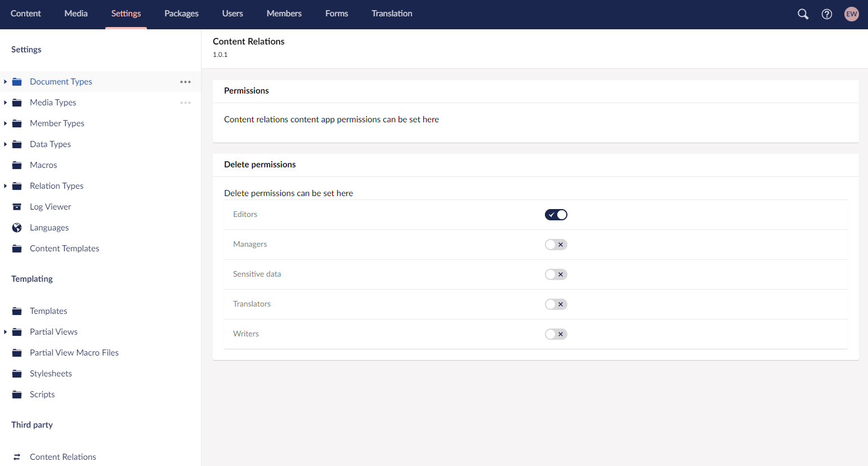This screenshot has width=868, height=466.
Task: Enable delete permission for Managers
Action: click(x=556, y=245)
